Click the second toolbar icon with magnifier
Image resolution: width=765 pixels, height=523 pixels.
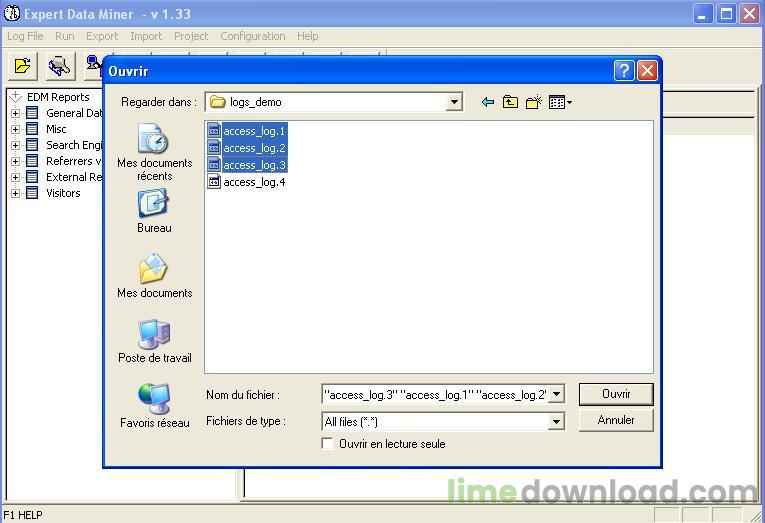(59, 66)
